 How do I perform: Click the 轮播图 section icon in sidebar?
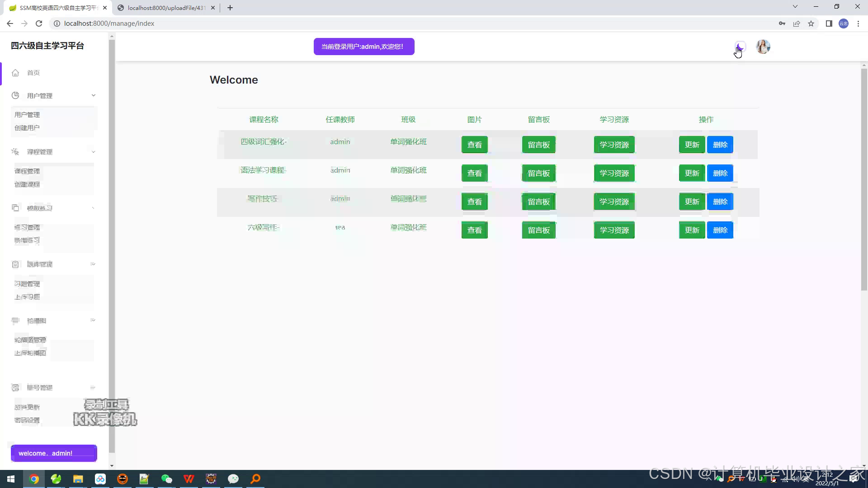click(x=15, y=321)
